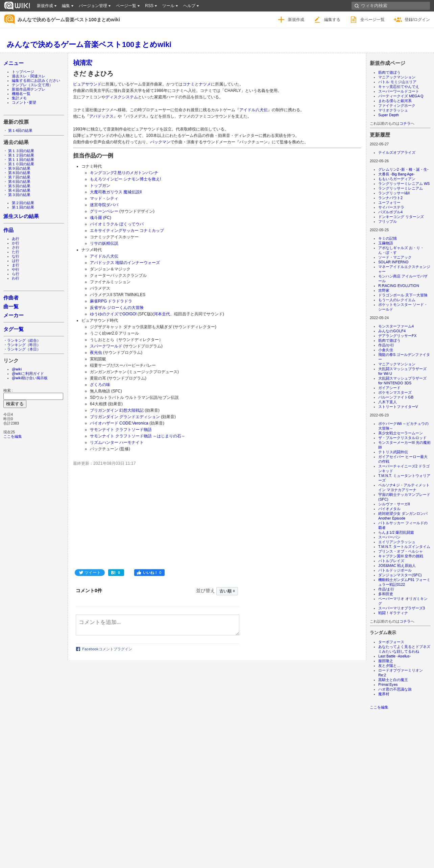Open the わ行 works index
This screenshot has width=434, height=868.
tap(16, 278)
